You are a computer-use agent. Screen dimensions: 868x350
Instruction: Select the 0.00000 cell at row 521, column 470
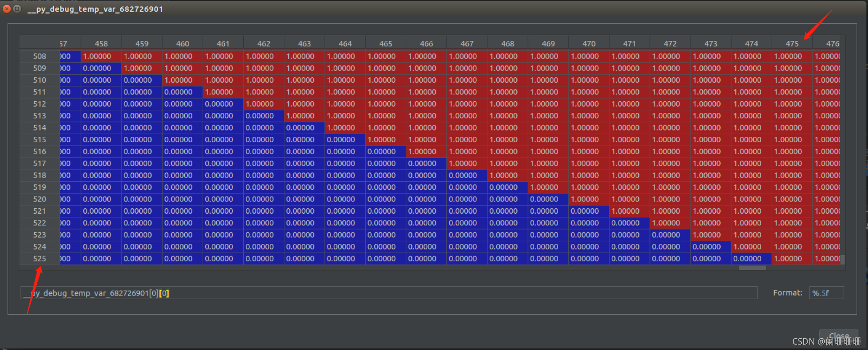(589, 211)
